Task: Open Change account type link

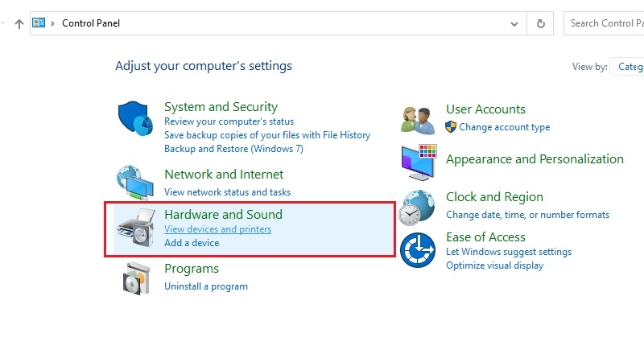Action: (x=504, y=127)
